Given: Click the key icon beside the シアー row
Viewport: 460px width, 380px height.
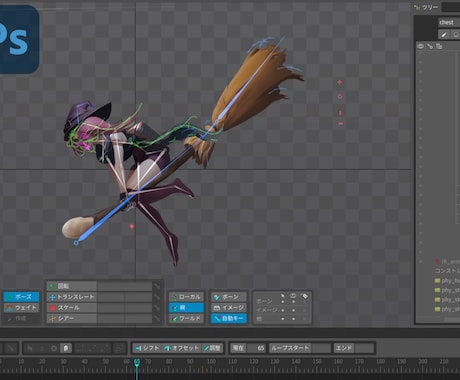Looking at the screenshot, I should point(157,318).
